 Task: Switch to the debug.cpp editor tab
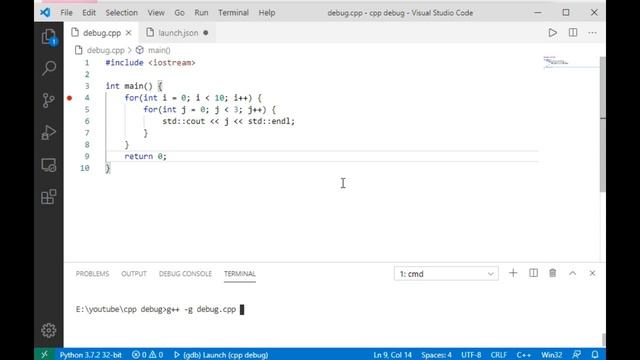102,33
